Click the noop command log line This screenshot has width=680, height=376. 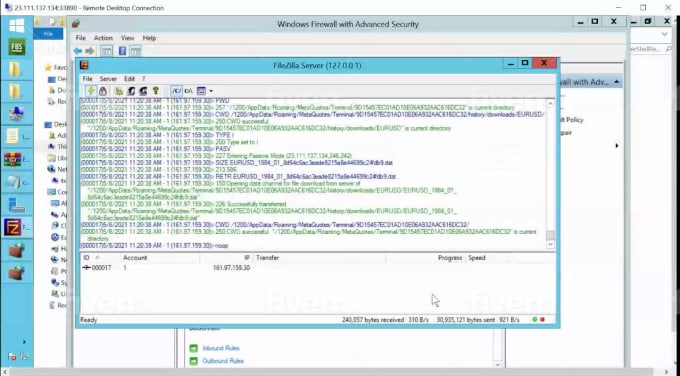[154, 245]
